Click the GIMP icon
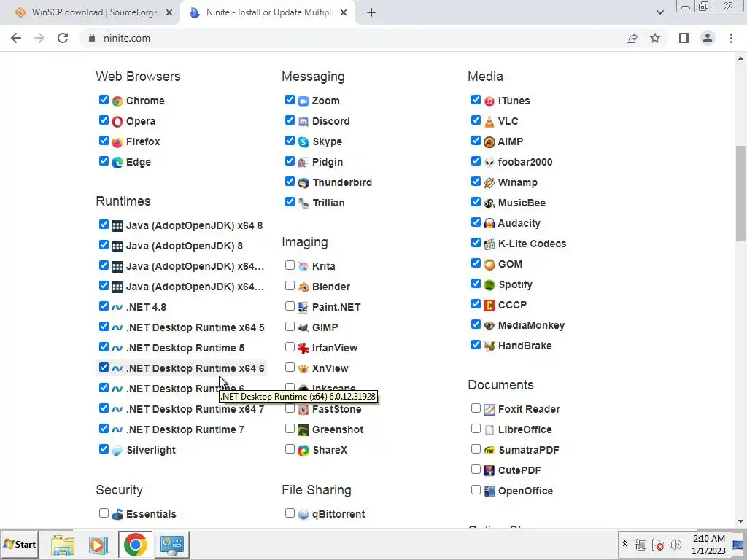This screenshot has width=747, height=560. (x=303, y=327)
